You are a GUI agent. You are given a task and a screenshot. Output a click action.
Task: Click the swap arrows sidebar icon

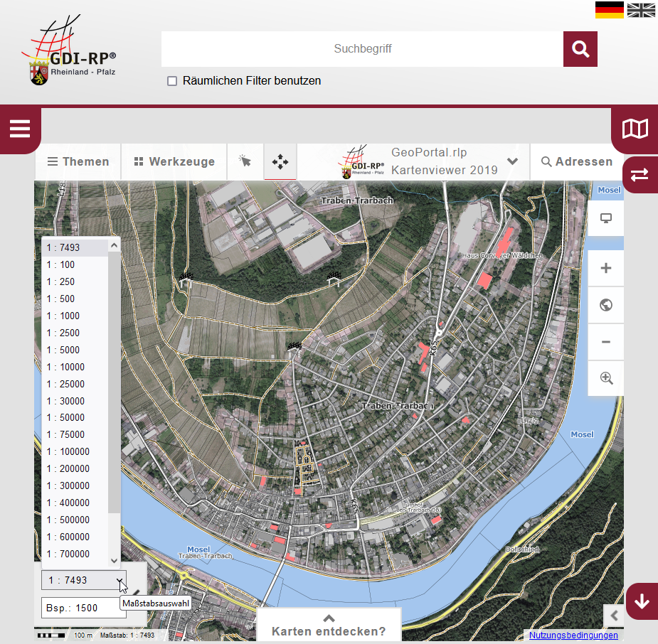pyautogui.click(x=639, y=175)
